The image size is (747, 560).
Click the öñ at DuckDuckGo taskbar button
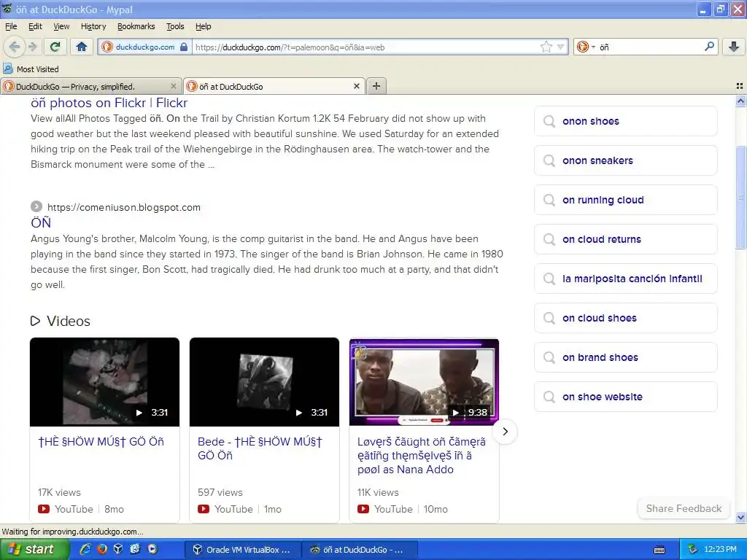[x=360, y=550]
